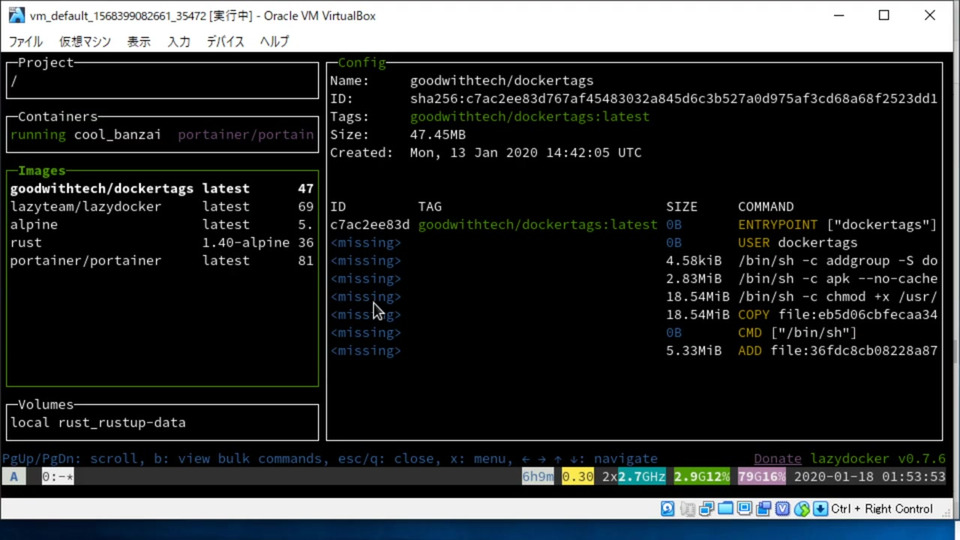Open the network adapters status icon
This screenshot has width=960, height=540.
point(706,509)
